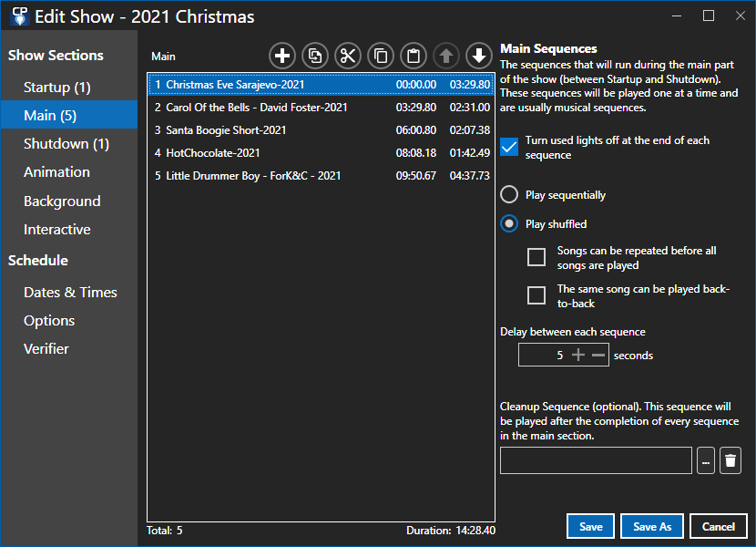Click the cut scissors icon
This screenshot has height=547, width=756.
348,56
